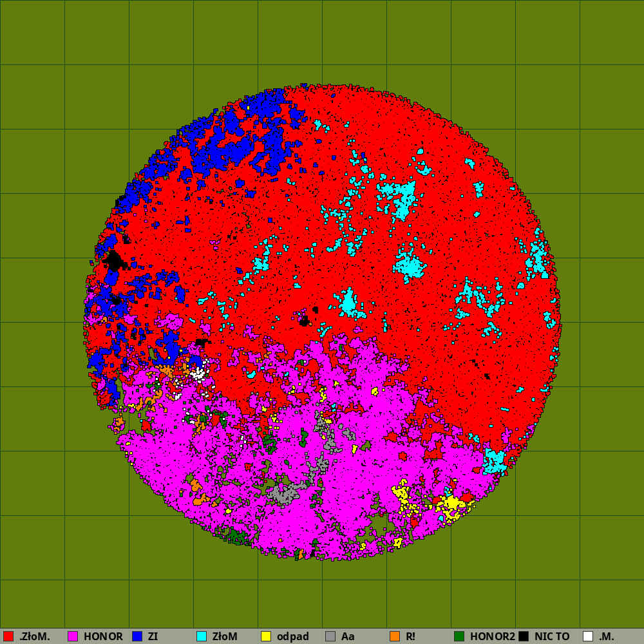Click the black NIC TO legend swatch
Viewport: 644px width, 644px height.
[x=524, y=636]
